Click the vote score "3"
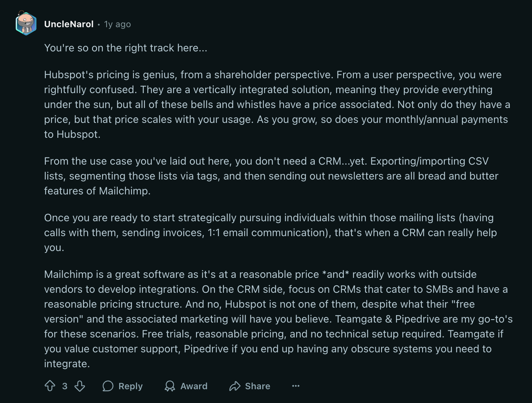 click(x=65, y=386)
